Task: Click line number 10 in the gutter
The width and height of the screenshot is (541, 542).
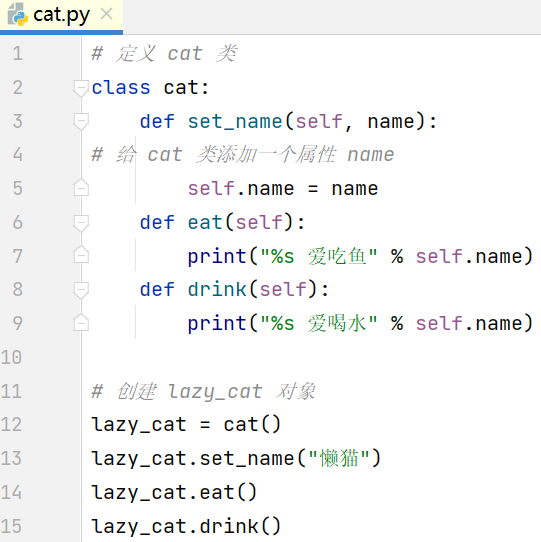Action: tap(11, 357)
